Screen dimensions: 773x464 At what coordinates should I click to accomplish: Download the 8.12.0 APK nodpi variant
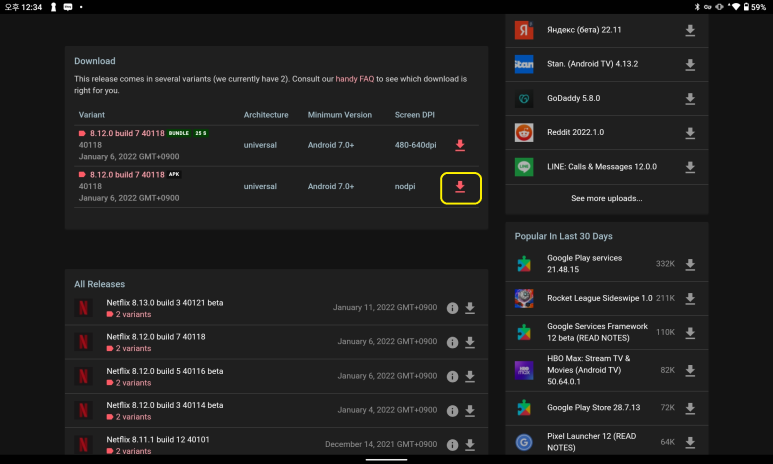(x=459, y=186)
